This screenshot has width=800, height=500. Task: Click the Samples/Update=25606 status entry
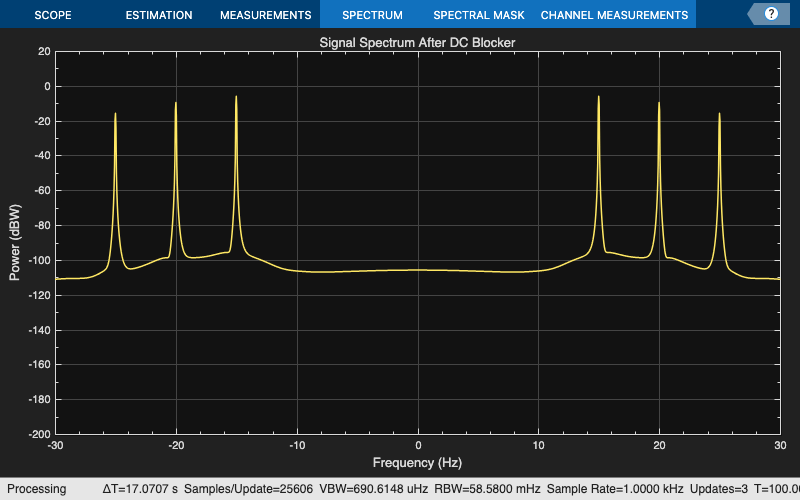point(248,489)
